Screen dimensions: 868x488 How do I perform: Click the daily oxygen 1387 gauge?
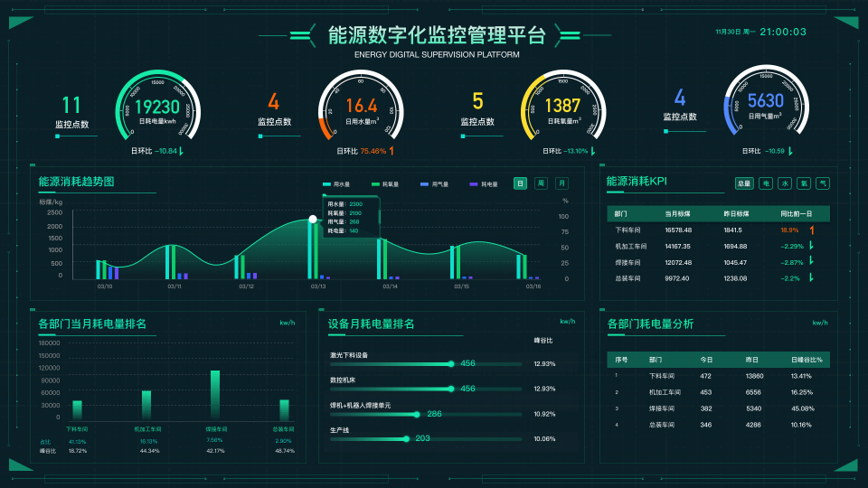pyautogui.click(x=564, y=108)
